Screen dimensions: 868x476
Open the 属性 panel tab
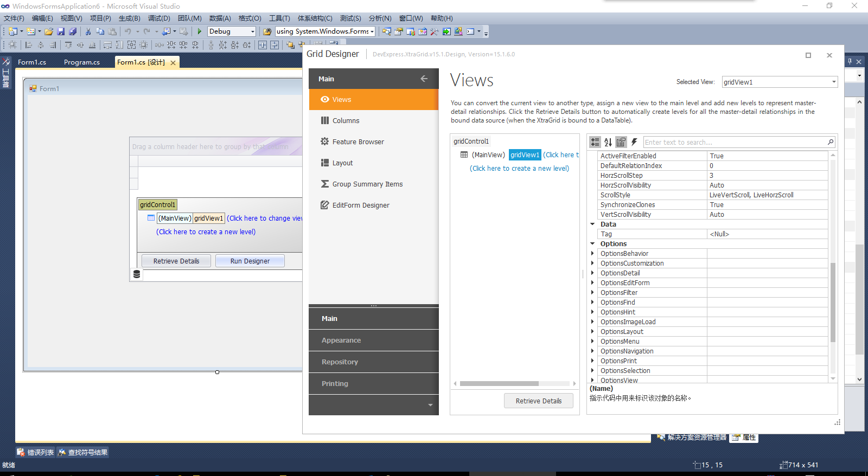[x=744, y=438]
